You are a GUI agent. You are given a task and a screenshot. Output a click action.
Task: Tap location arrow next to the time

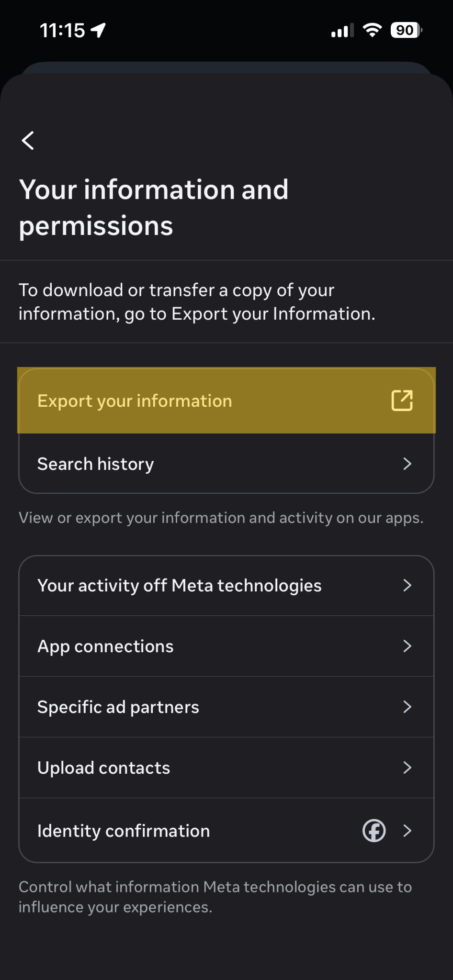coord(98,30)
